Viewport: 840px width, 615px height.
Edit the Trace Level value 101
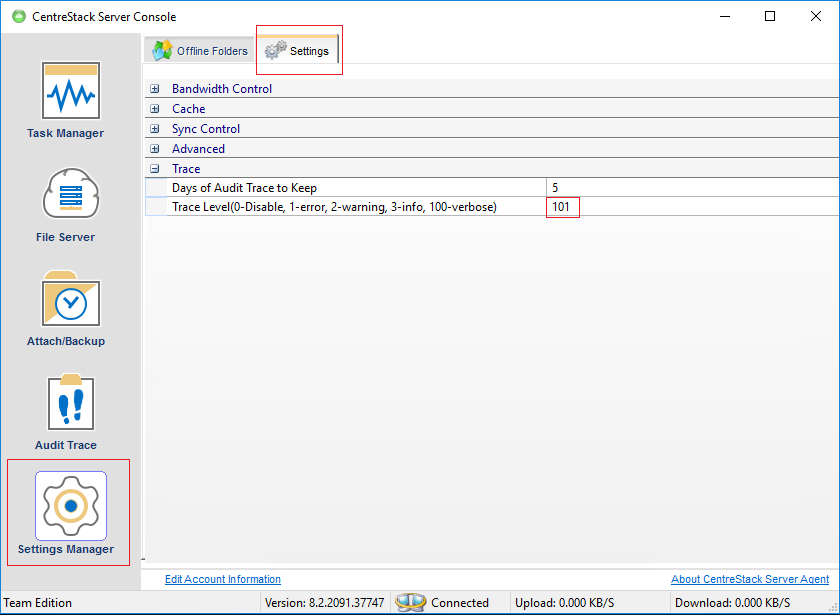point(693,207)
